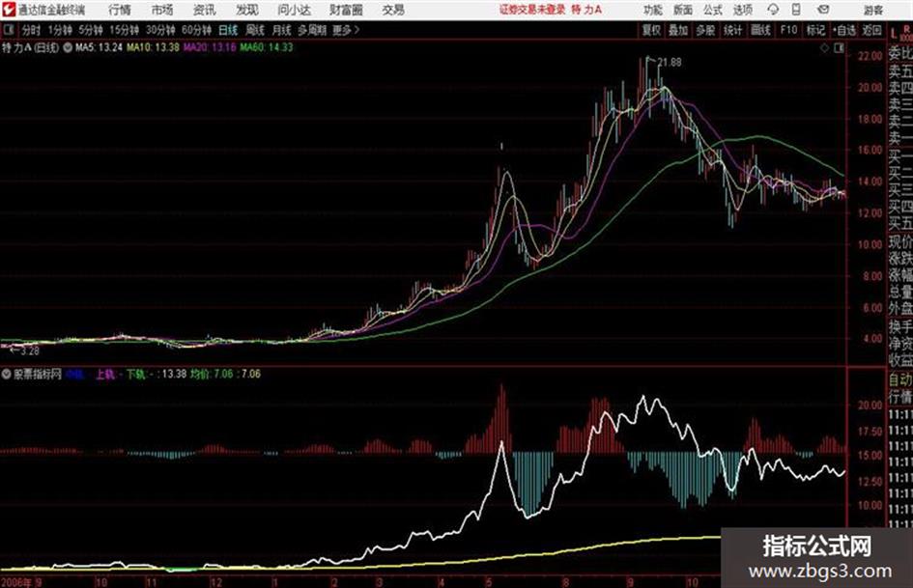The height and width of the screenshot is (588, 913).
Task: Switch to the 30分钟 period
Action: pyautogui.click(x=160, y=30)
